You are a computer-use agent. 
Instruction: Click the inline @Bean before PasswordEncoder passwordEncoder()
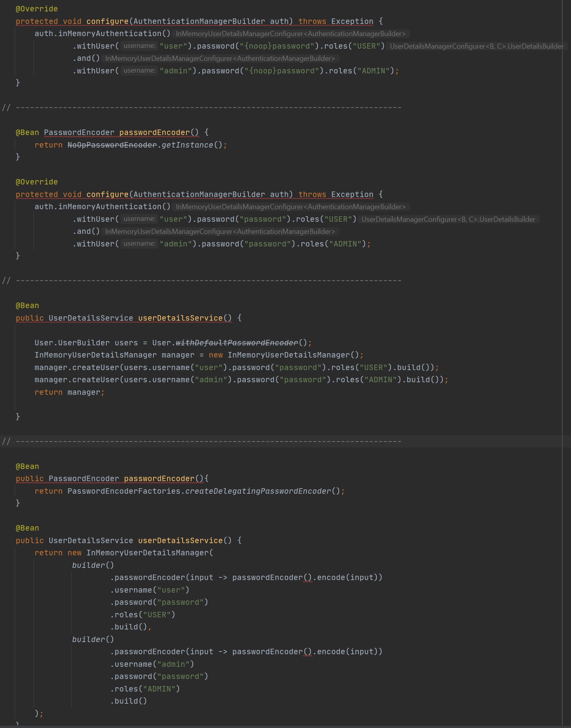[27, 133]
